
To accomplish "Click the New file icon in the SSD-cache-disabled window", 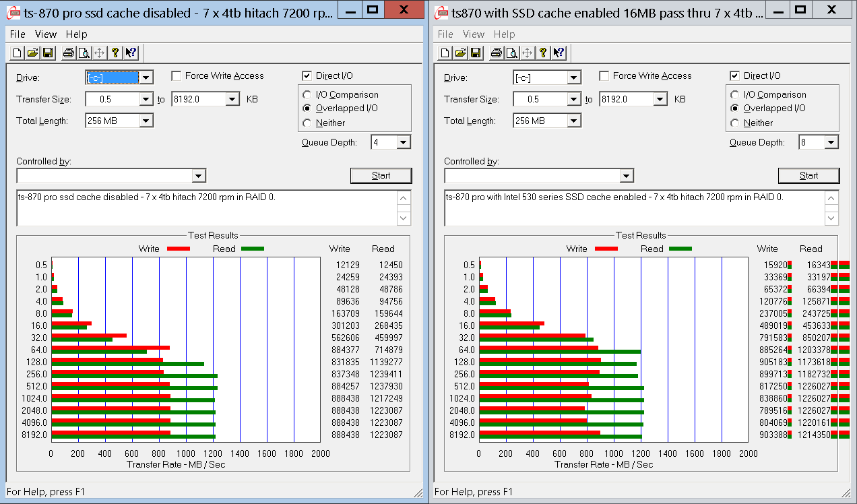I will (18, 53).
